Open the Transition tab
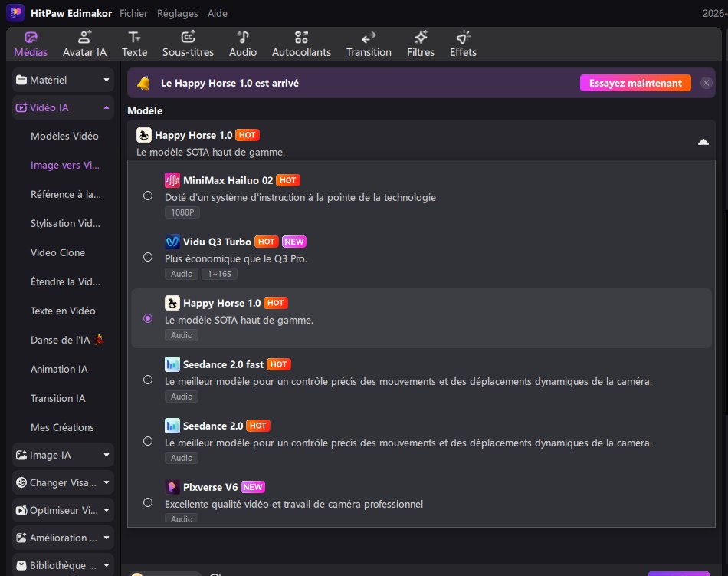 [369, 44]
